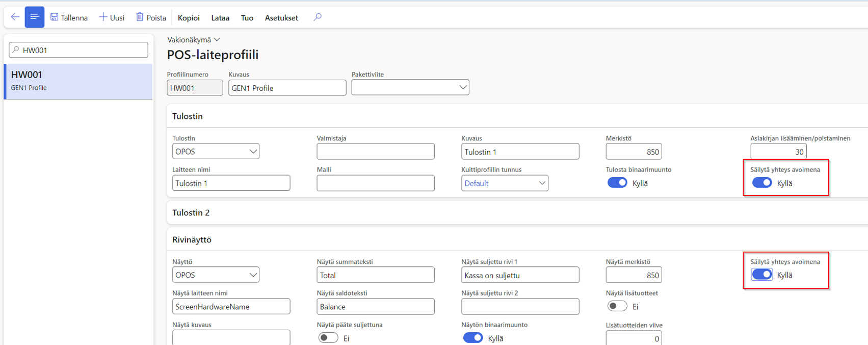Click the Näytä kuvaus field
868x345 pixels.
click(231, 337)
